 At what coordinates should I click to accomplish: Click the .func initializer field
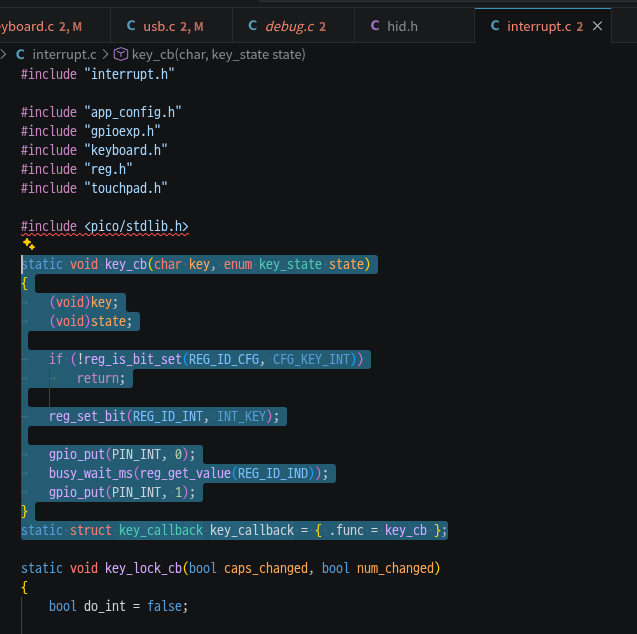346,530
